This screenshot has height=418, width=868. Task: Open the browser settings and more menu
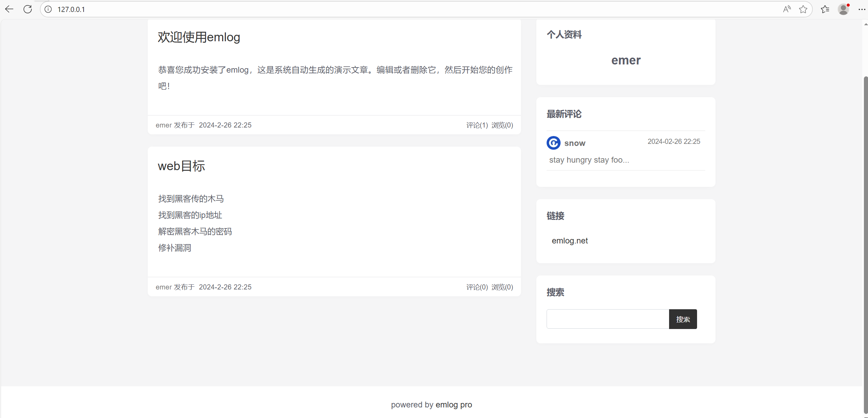[862, 9]
